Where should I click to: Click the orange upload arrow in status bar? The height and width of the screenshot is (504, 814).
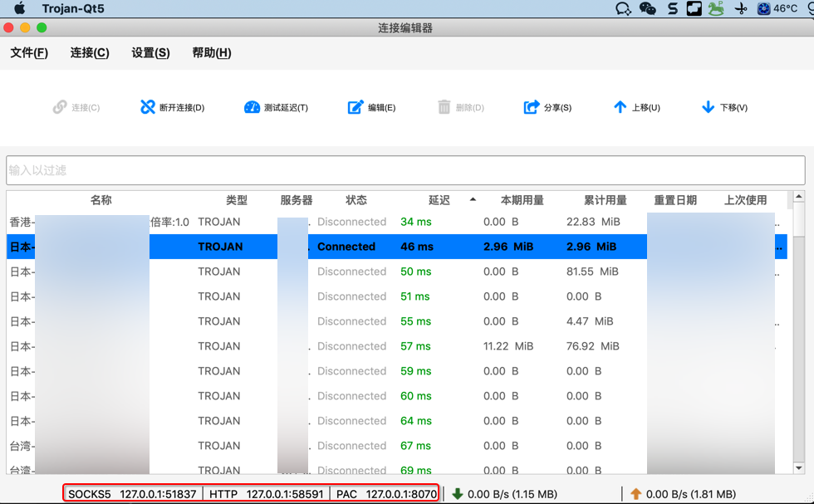click(636, 493)
